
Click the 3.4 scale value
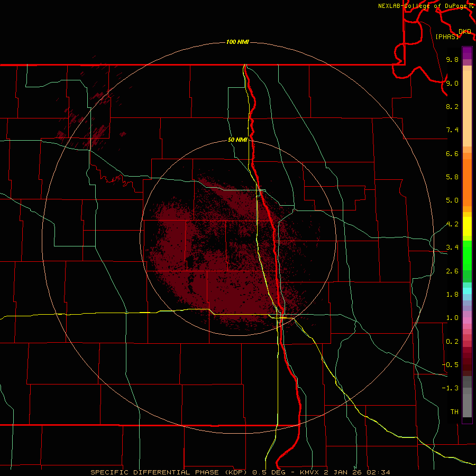click(x=452, y=248)
